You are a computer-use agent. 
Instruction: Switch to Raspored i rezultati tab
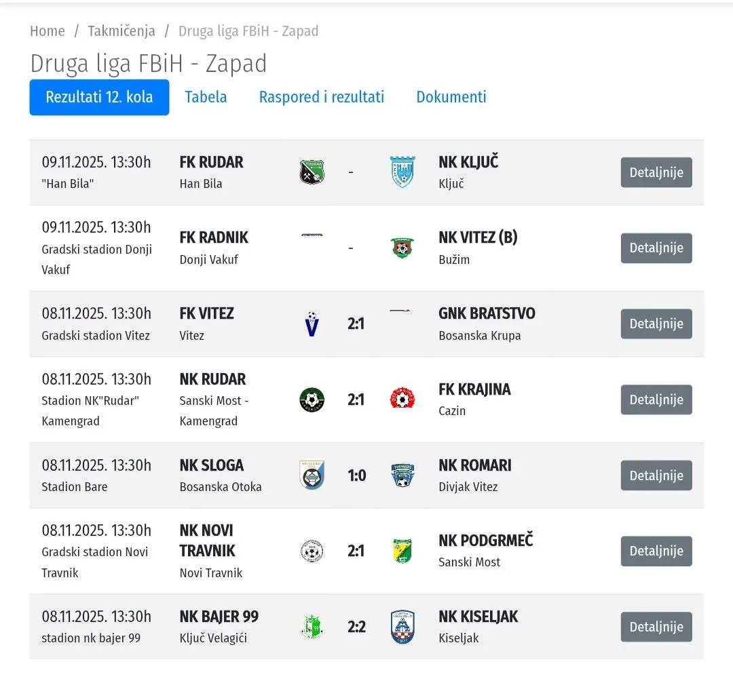321,97
